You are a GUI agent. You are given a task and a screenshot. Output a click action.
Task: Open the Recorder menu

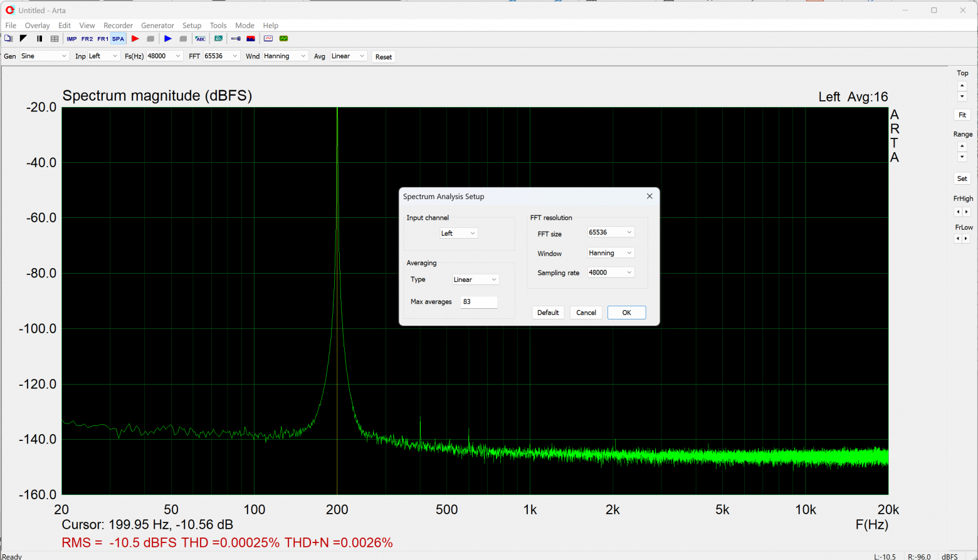point(118,26)
